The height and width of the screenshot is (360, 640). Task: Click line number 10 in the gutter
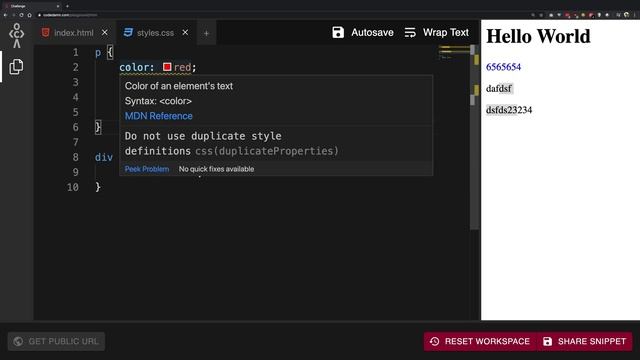(73, 187)
